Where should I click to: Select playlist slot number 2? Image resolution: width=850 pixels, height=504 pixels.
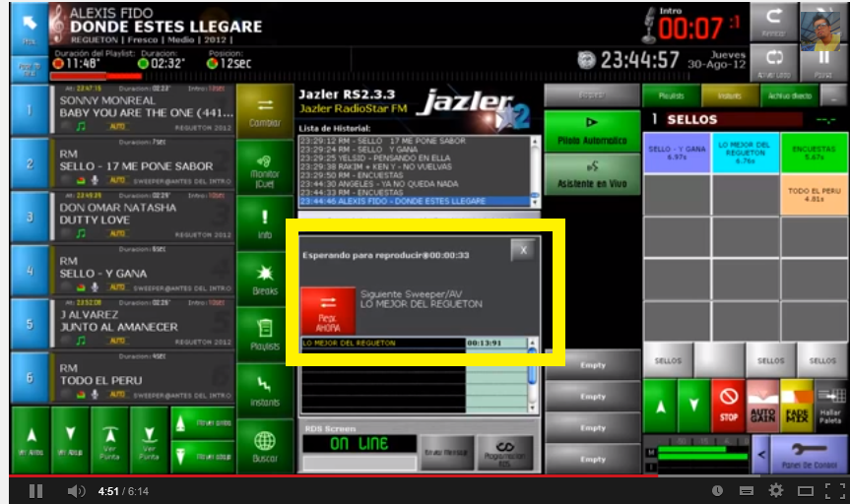[x=30, y=163]
